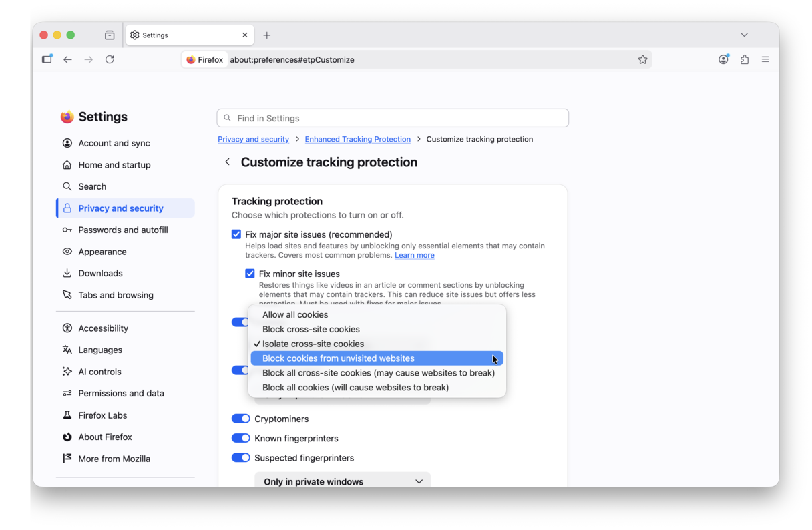Select the Settings tab
The height and width of the screenshot is (530, 812).
click(190, 35)
